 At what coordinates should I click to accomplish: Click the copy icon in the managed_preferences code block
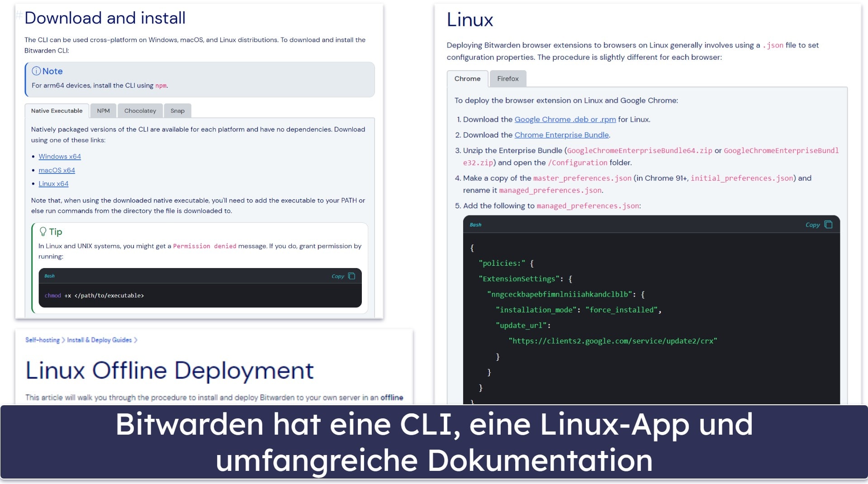(828, 225)
